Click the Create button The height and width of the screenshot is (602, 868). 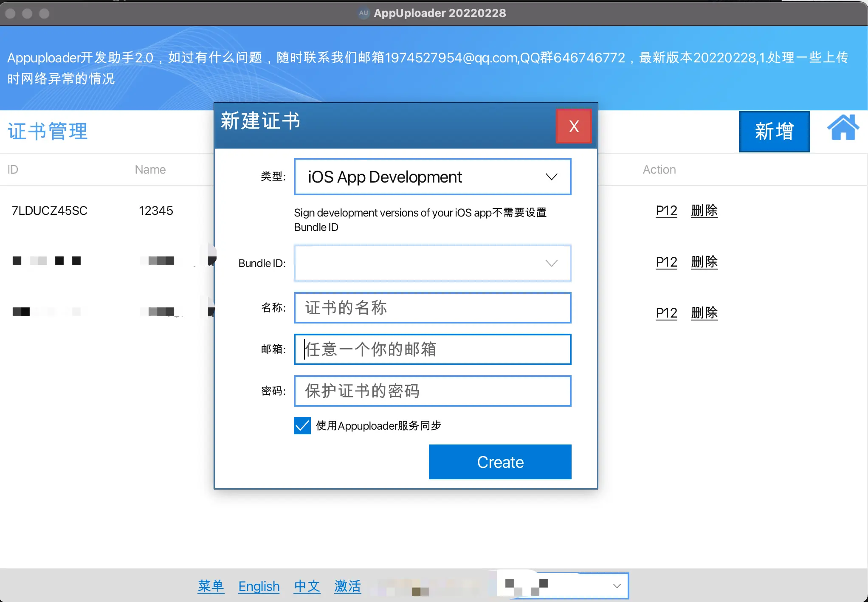coord(500,462)
